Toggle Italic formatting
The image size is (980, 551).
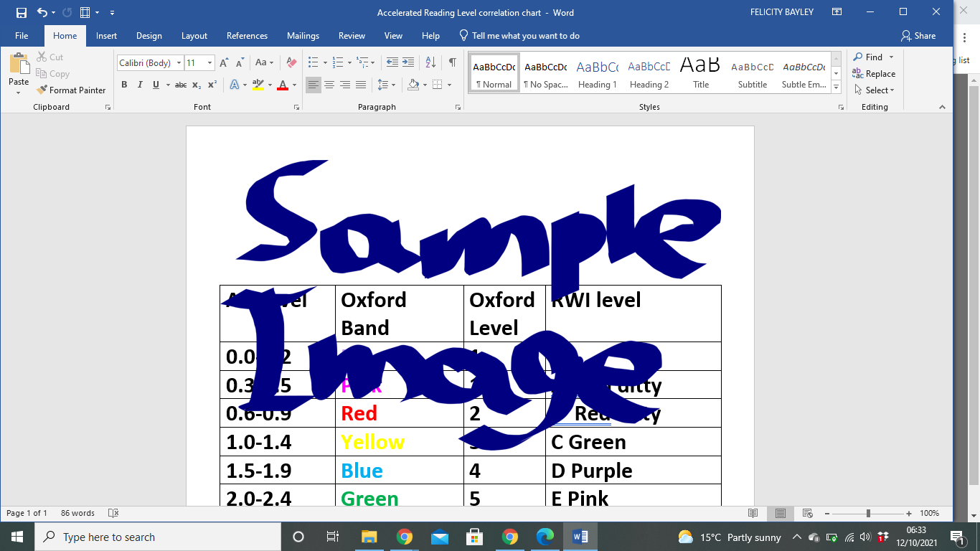pyautogui.click(x=140, y=85)
